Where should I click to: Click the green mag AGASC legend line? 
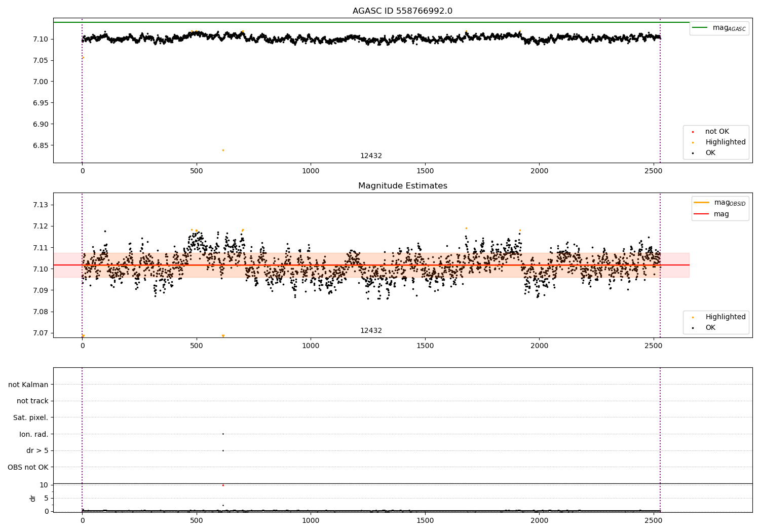click(x=701, y=27)
